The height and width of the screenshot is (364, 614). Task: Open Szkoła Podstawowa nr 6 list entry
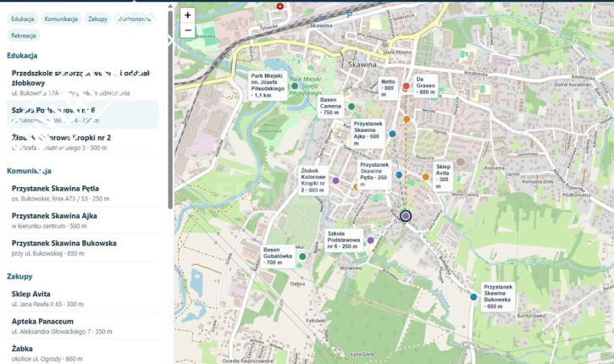coord(83,114)
